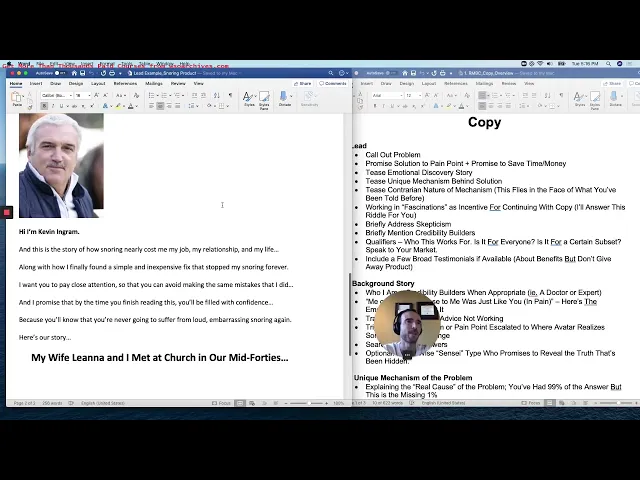This screenshot has height=480, width=640.
Task: Justify text in left Word window
Action: click(178, 106)
